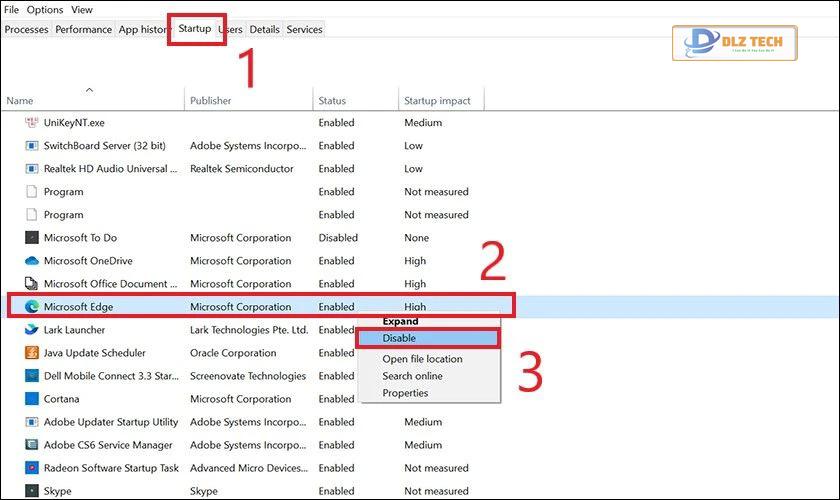Screen dimensions: 840x500
Task: Click the SwitchBoard Server icon
Action: 32,145
